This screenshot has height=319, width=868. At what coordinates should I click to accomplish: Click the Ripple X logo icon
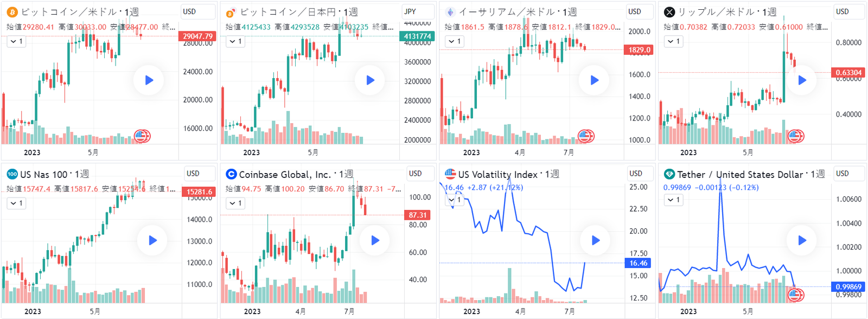click(669, 12)
